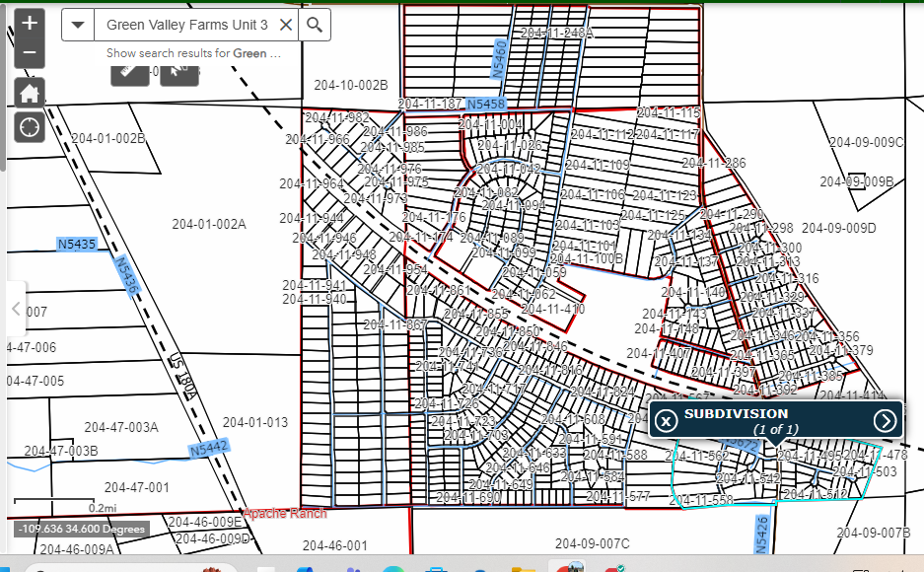Zoom out of the map
The image size is (924, 572).
click(x=30, y=53)
